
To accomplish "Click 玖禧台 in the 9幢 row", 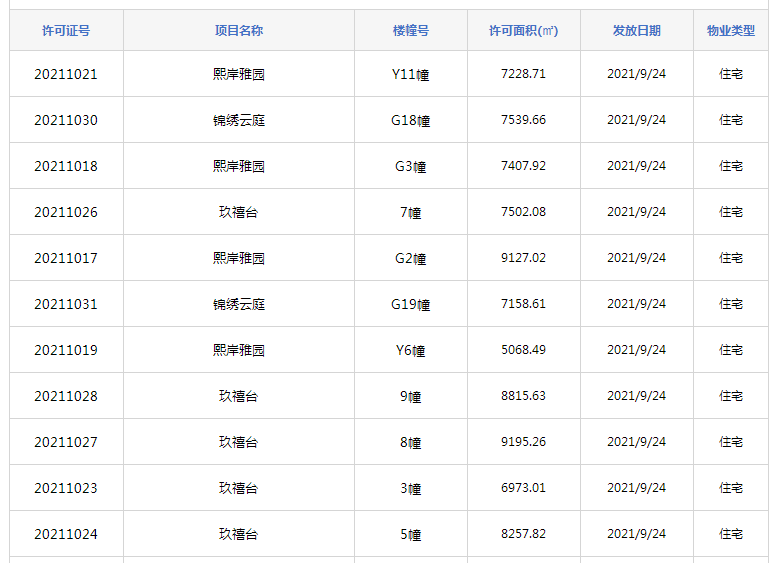I will [239, 396].
